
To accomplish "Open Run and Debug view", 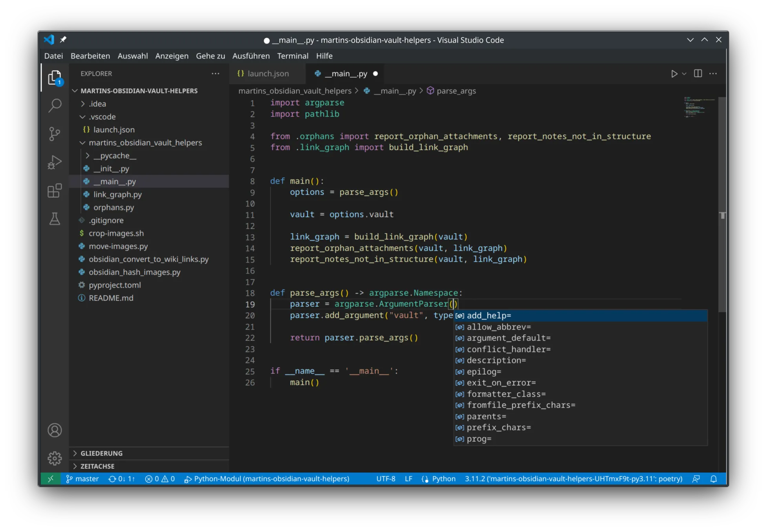I will point(55,162).
